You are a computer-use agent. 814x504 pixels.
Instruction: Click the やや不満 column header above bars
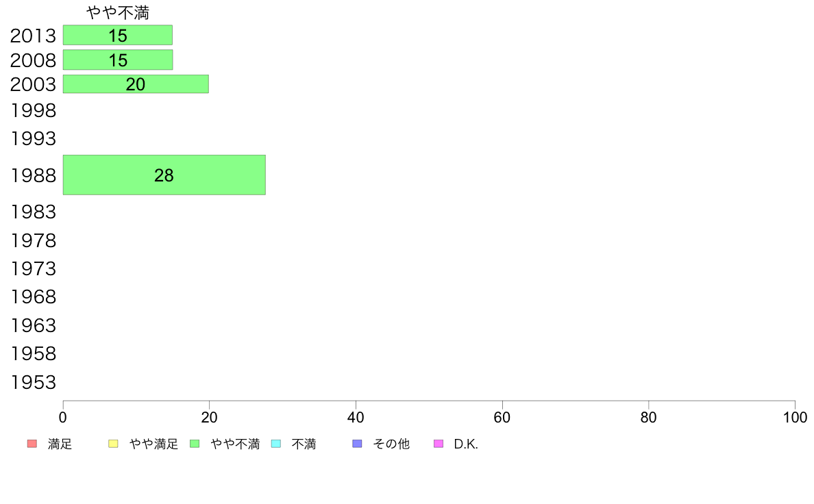(x=118, y=12)
